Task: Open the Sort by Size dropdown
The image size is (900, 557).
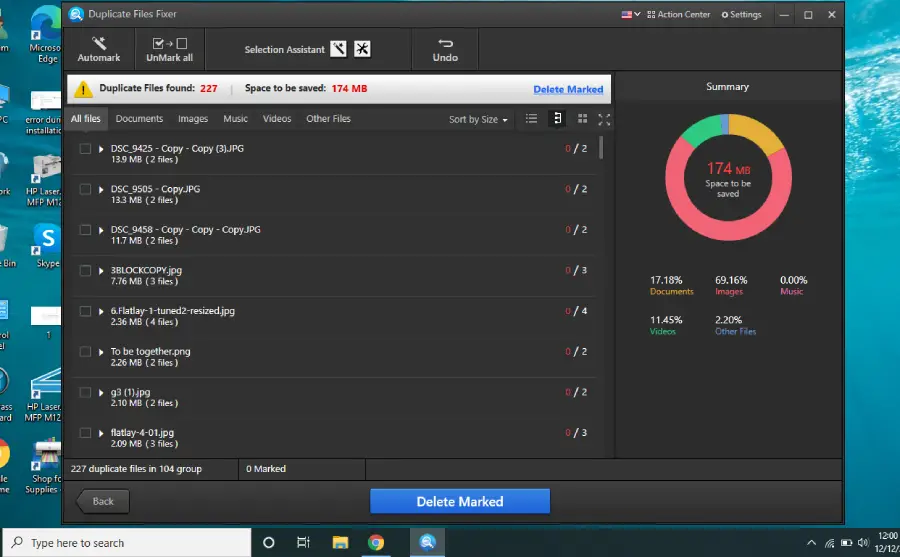Action: click(478, 119)
